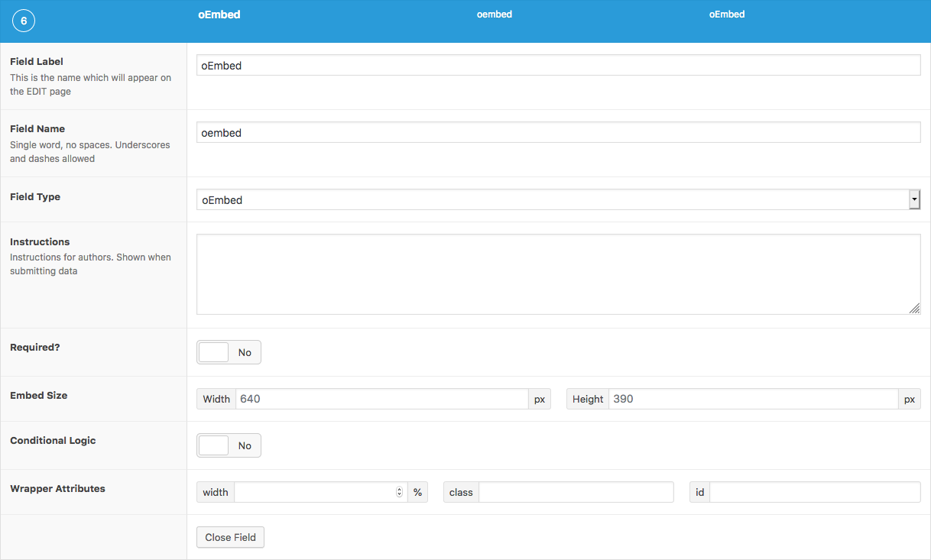Screen dimensions: 931x560
Task: Click the Field Name text input
Action: [x=558, y=133]
